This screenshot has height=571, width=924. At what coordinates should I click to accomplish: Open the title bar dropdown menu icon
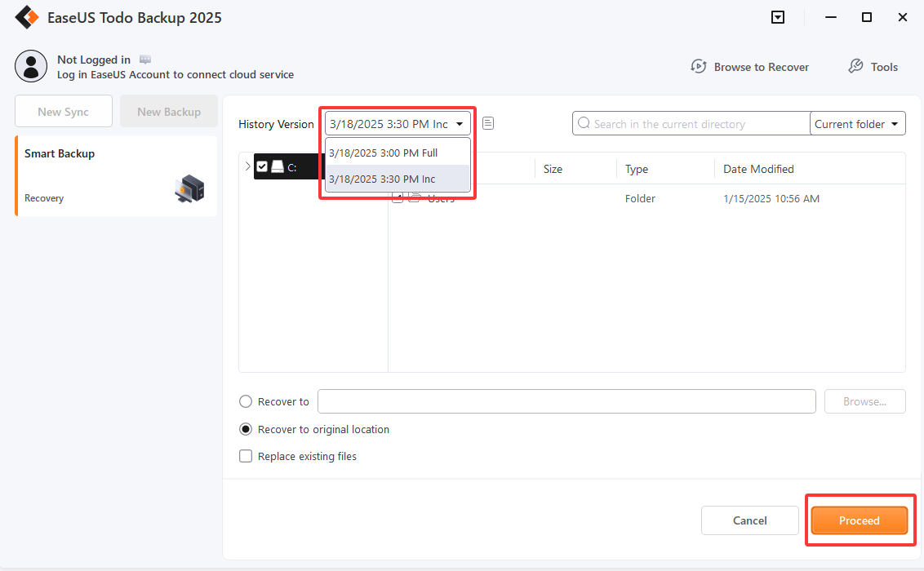pyautogui.click(x=778, y=17)
